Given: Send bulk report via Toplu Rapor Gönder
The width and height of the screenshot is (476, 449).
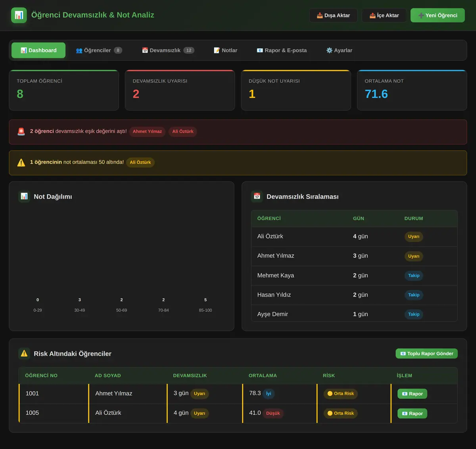Looking at the screenshot, I should (x=426, y=354).
